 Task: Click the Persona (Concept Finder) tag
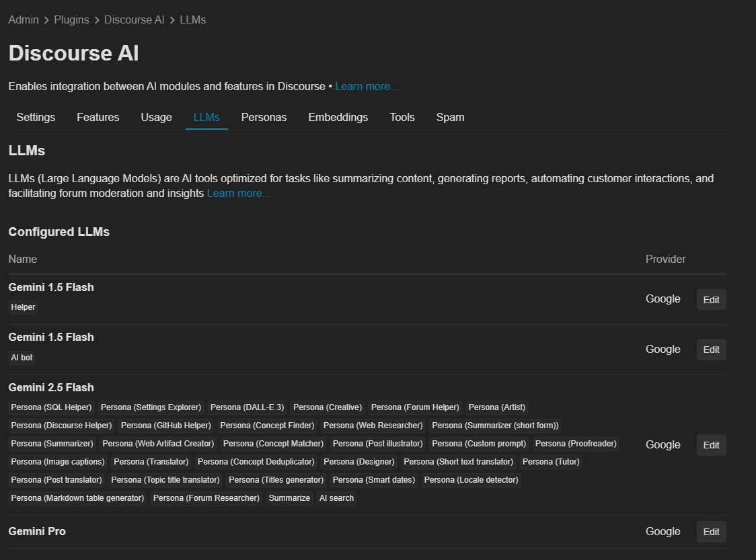(x=267, y=426)
